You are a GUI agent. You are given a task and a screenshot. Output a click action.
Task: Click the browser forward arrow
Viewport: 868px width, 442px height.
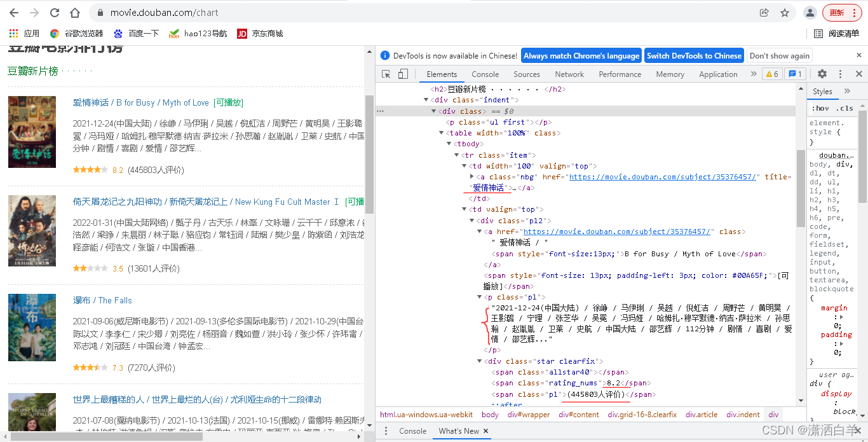tap(34, 13)
